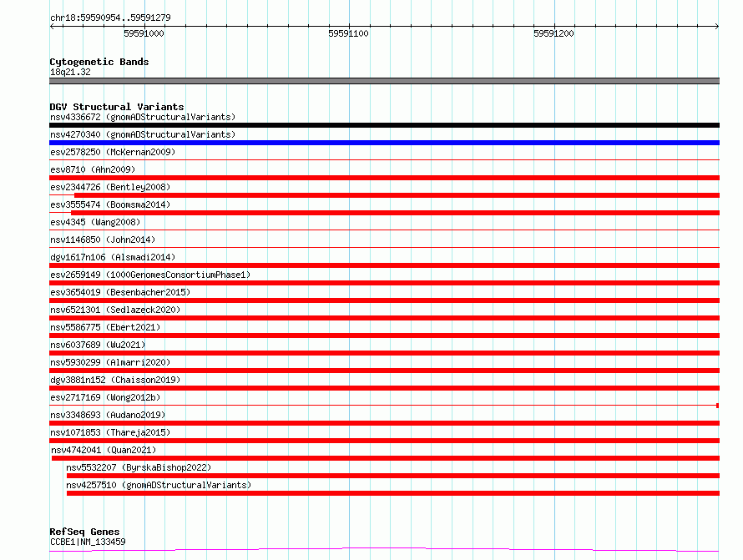Click the esv2659149 (1000GenomesConsortiumPhase1) label
This screenshot has height=560, width=743.
[x=150, y=275]
